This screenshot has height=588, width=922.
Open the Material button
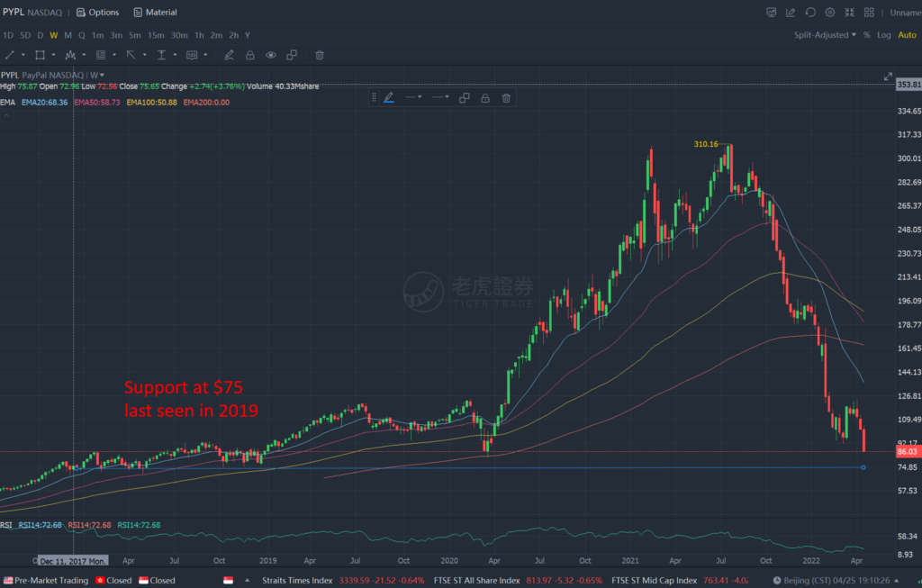click(x=155, y=13)
